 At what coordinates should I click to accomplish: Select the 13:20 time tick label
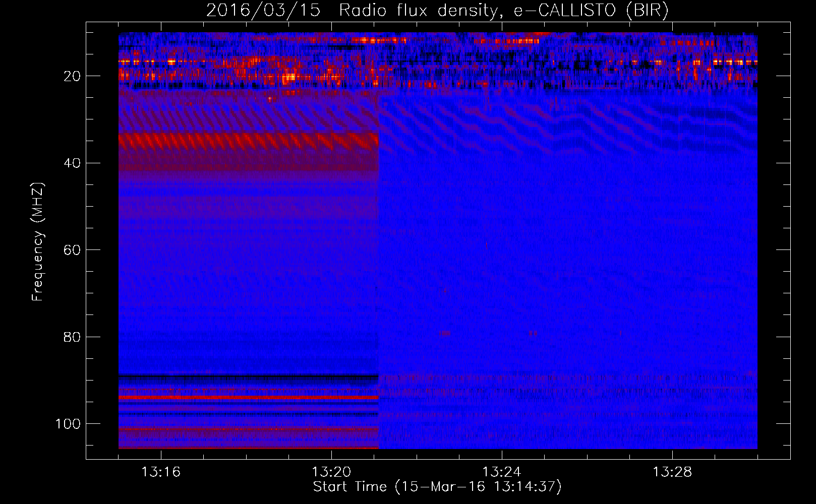click(331, 472)
